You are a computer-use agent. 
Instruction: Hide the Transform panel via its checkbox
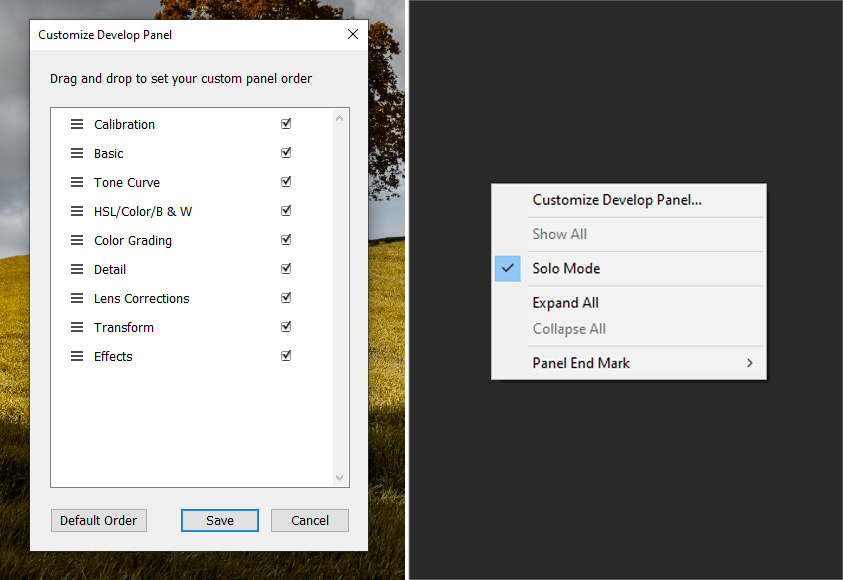click(286, 327)
